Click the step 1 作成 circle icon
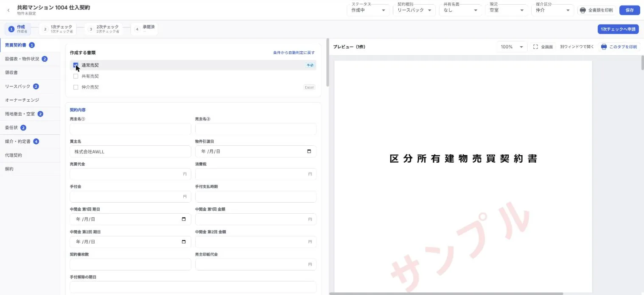 11,29
